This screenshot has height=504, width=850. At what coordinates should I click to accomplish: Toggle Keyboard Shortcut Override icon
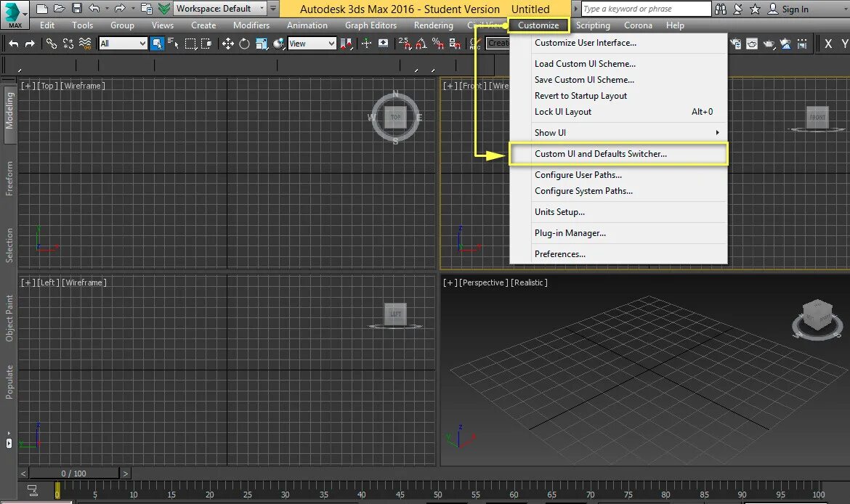coord(384,44)
